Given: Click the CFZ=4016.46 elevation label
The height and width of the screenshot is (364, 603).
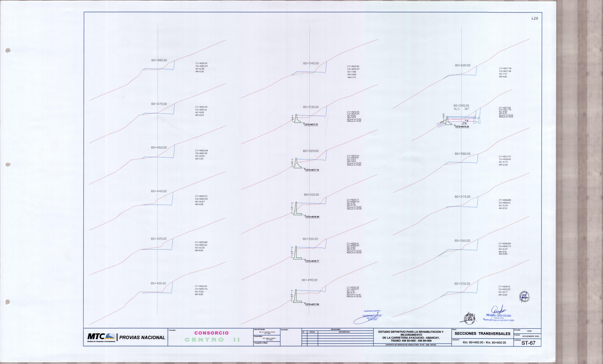Looking at the screenshot, I should point(313,217).
